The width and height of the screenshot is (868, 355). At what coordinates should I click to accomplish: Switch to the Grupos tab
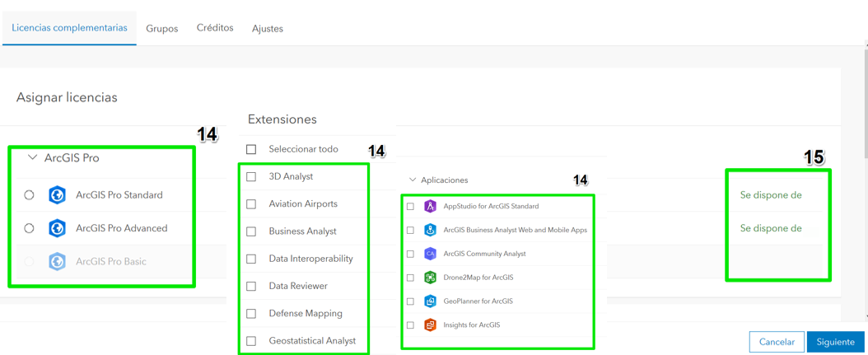(x=162, y=29)
